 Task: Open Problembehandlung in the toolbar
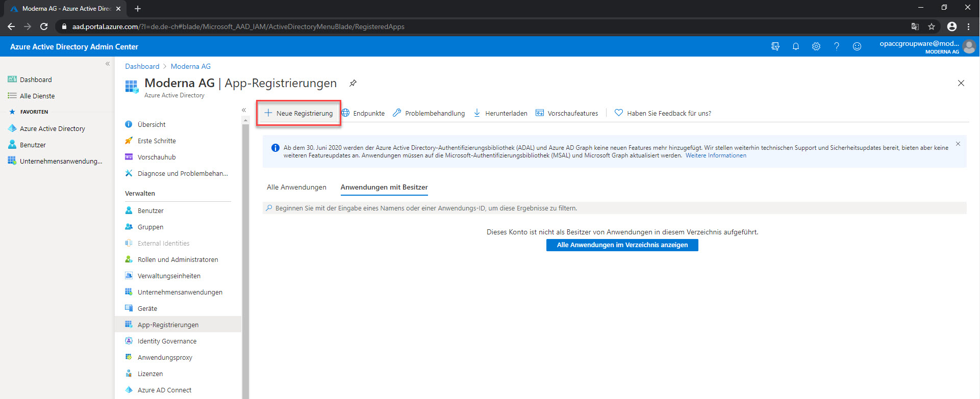(429, 113)
